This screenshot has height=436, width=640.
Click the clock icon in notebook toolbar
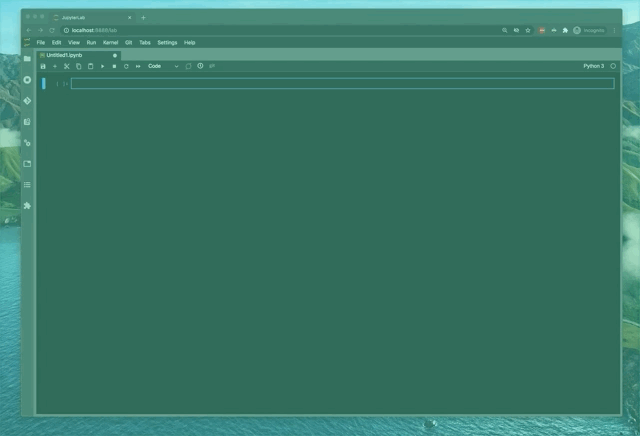[x=200, y=66]
